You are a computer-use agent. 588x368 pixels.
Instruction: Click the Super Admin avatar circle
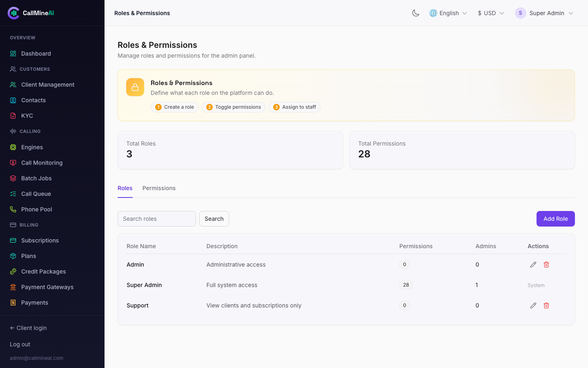pyautogui.click(x=520, y=13)
